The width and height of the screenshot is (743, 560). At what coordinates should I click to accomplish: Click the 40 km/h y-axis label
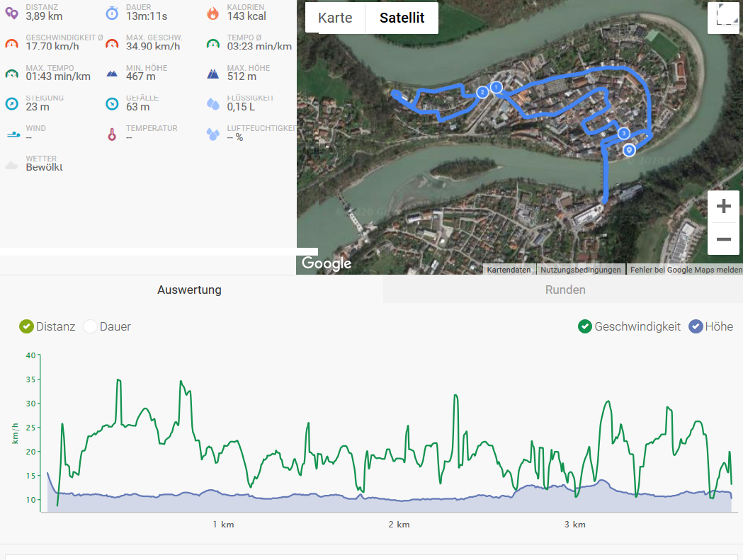pos(30,355)
